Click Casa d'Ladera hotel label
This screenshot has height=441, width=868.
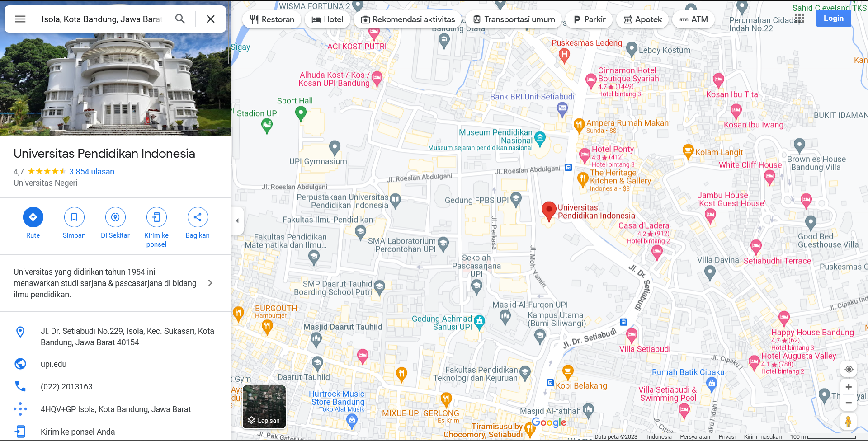[644, 226]
